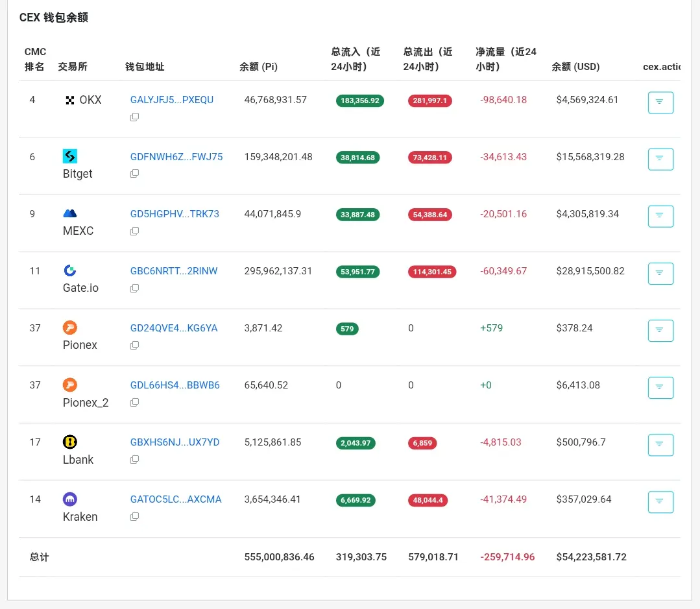Click the CEX 钱包余额 title
This screenshot has width=700, height=609.
(x=54, y=18)
